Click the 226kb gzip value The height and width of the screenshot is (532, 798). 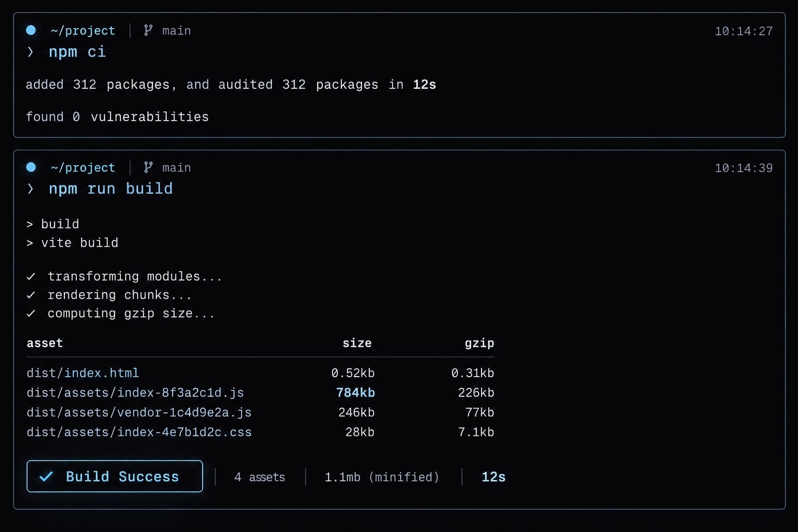tap(476, 393)
